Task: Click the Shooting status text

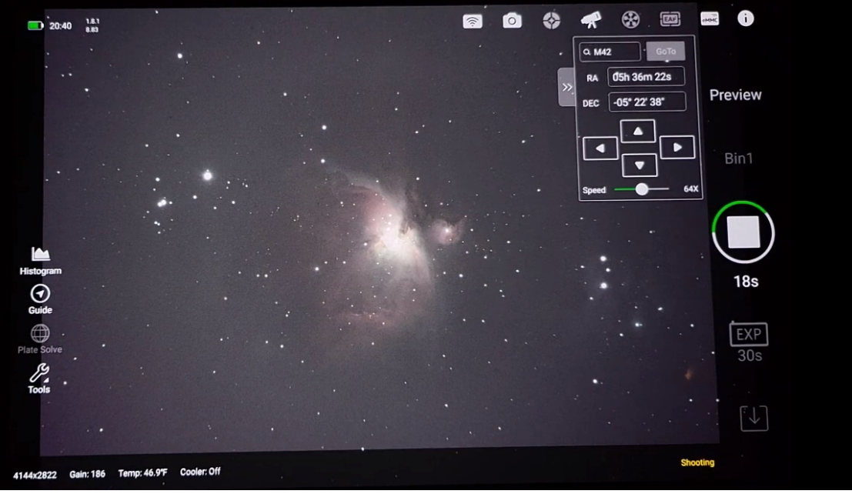Action: coord(697,462)
